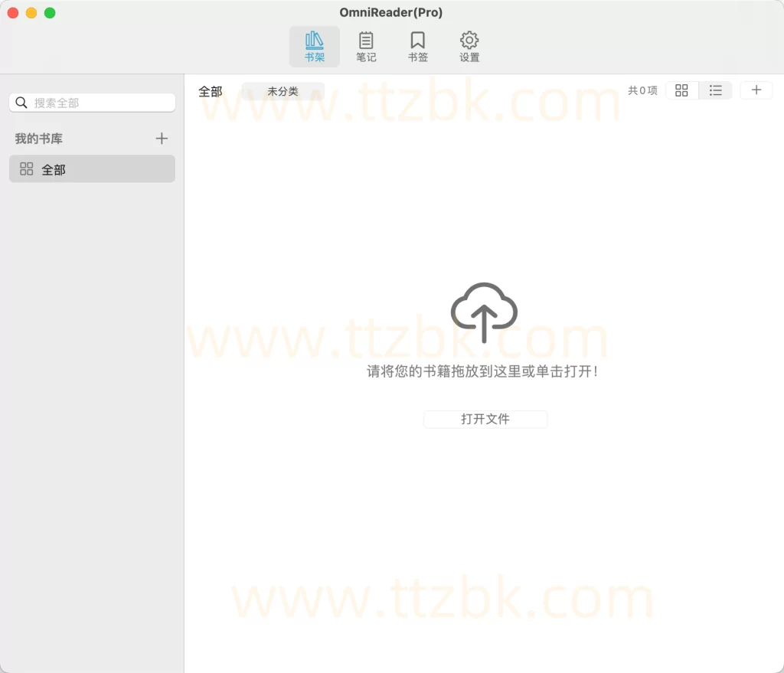Open the 设置 settings panel
This screenshot has width=784, height=673.
pos(469,46)
